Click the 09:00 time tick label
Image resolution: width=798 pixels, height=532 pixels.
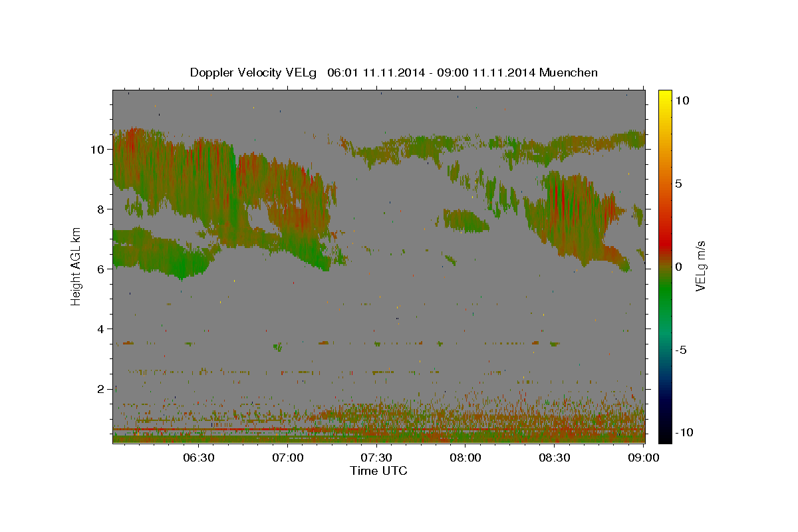coord(644,458)
